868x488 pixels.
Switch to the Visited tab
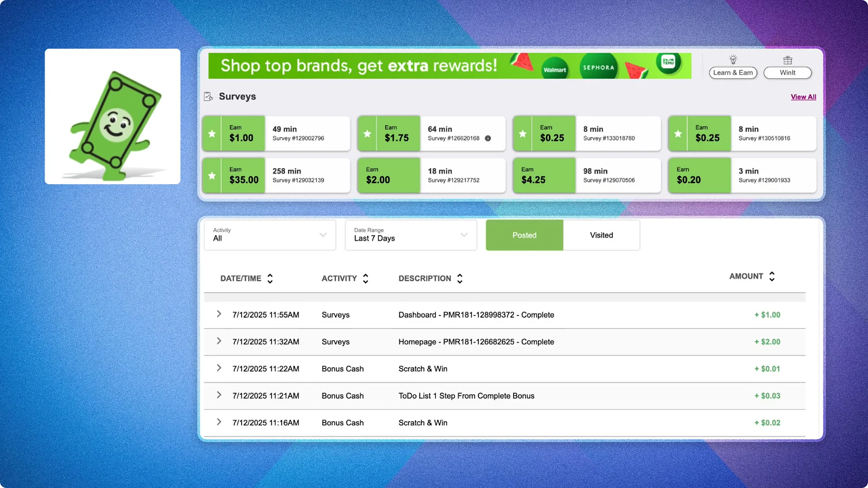[602, 235]
